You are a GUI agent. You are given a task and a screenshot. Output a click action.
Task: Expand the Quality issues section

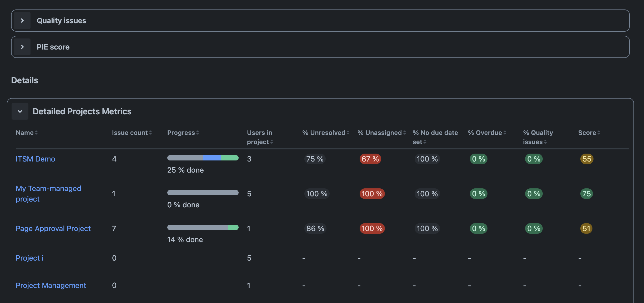click(x=22, y=21)
